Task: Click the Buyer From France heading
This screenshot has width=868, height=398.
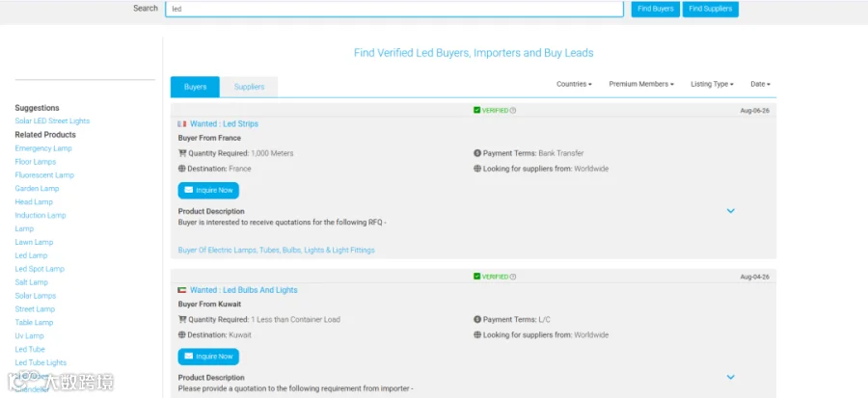Action: 209,138
